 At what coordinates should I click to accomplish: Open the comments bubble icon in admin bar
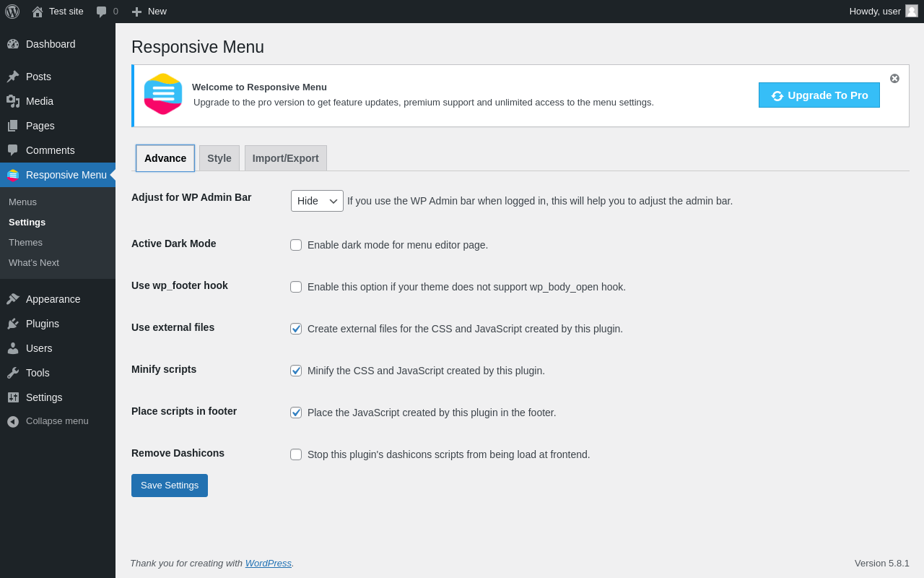(102, 12)
